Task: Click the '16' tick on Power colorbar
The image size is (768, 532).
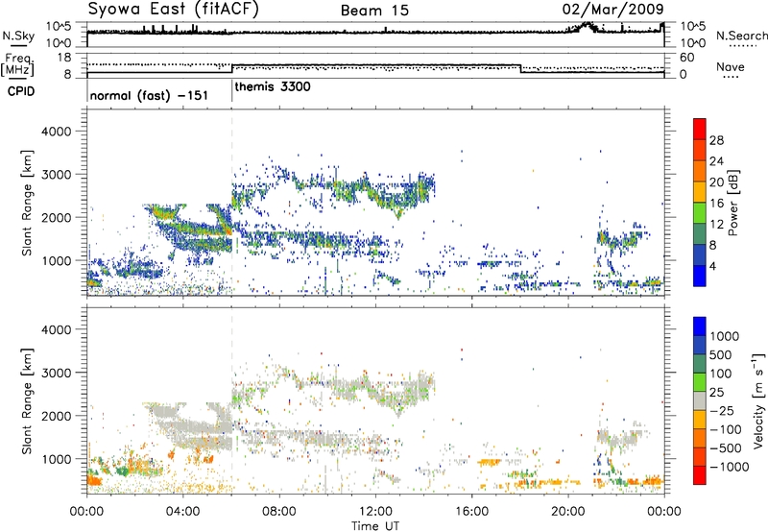Action: coord(716,204)
